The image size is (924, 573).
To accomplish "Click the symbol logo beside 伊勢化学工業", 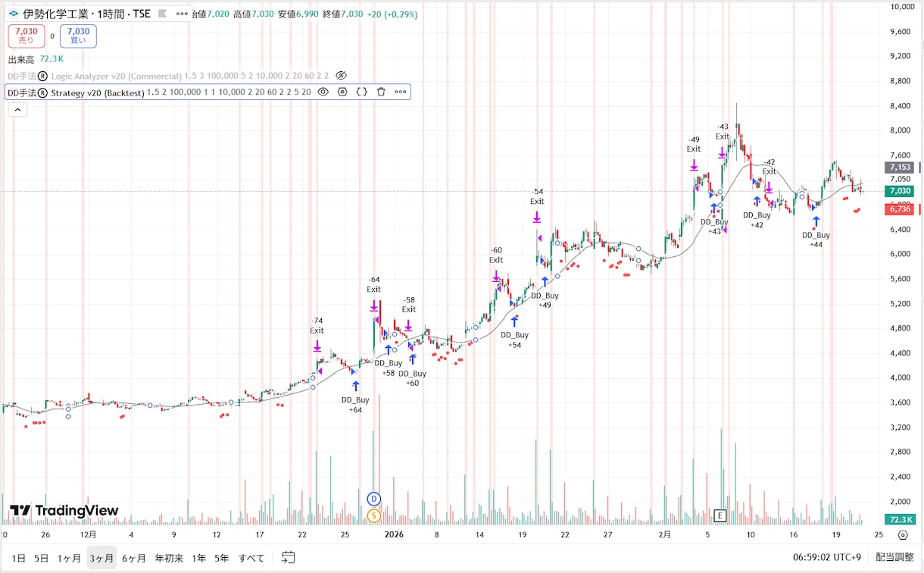I will tap(14, 14).
